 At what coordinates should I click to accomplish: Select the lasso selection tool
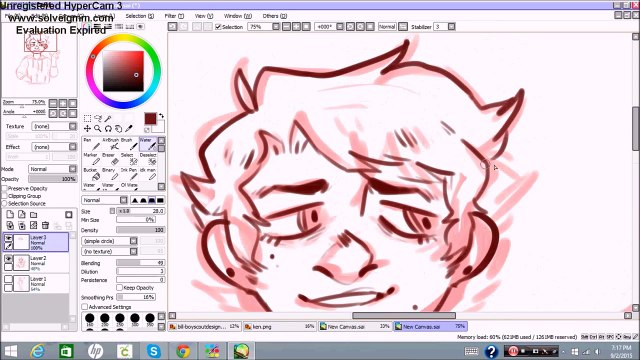pos(98,118)
